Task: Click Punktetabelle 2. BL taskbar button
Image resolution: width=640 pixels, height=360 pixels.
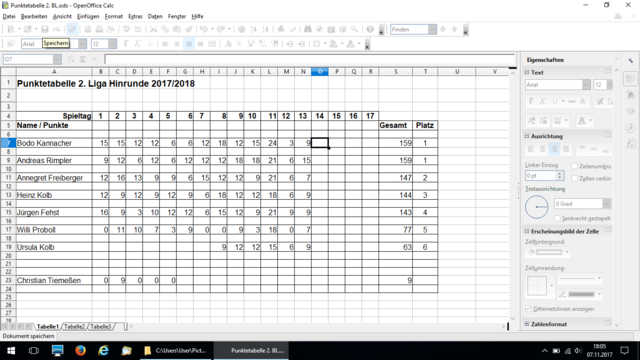Action: pos(251,351)
